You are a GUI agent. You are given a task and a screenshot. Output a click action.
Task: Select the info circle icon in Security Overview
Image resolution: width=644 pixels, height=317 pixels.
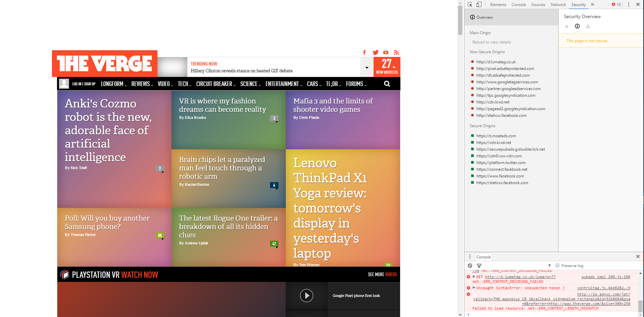[x=577, y=26]
